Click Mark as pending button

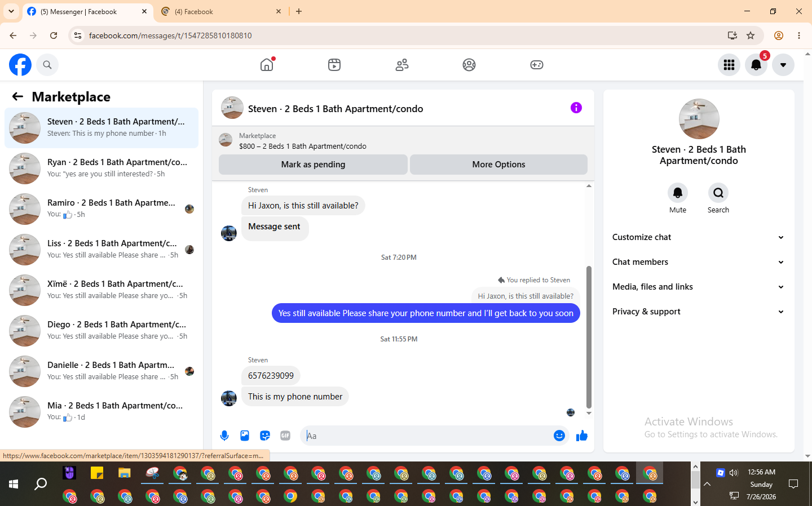point(313,165)
